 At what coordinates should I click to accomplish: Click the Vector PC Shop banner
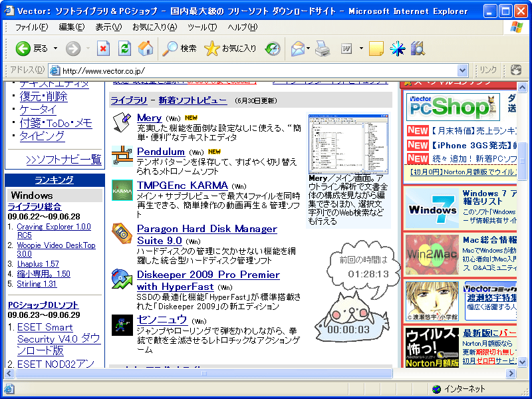tap(453, 107)
